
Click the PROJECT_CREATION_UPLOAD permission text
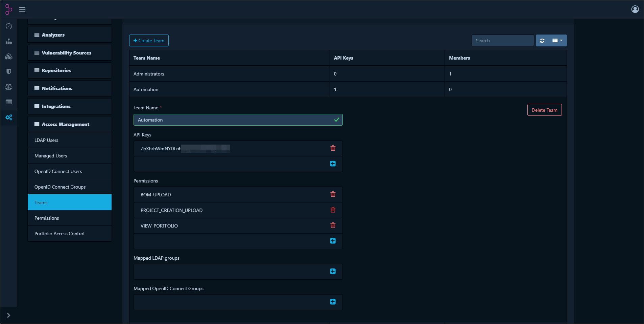click(x=171, y=210)
